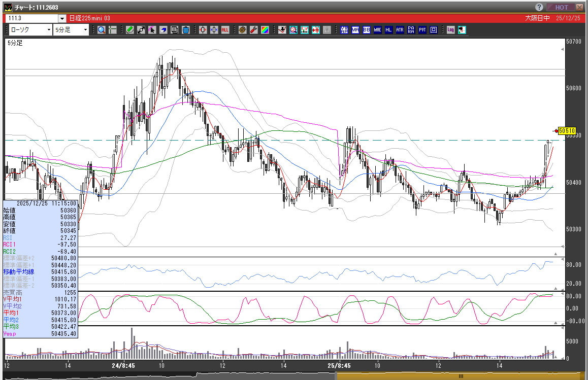Open the help question mark icon

click(x=539, y=7)
